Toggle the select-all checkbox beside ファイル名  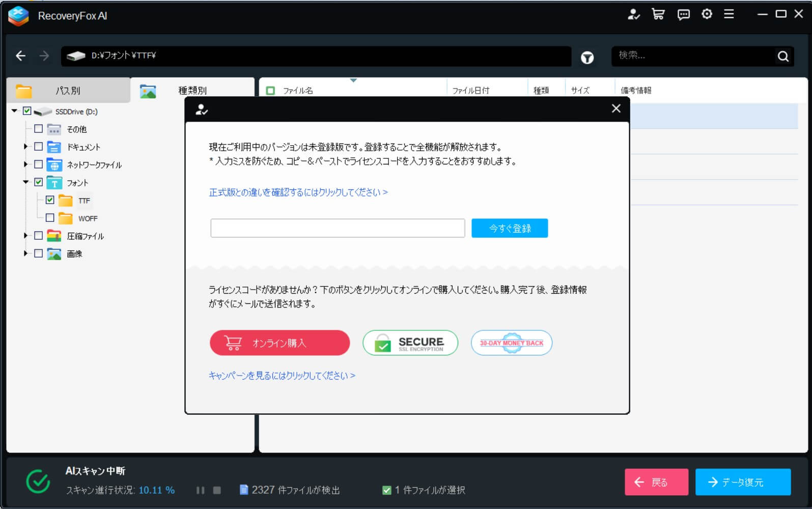270,91
